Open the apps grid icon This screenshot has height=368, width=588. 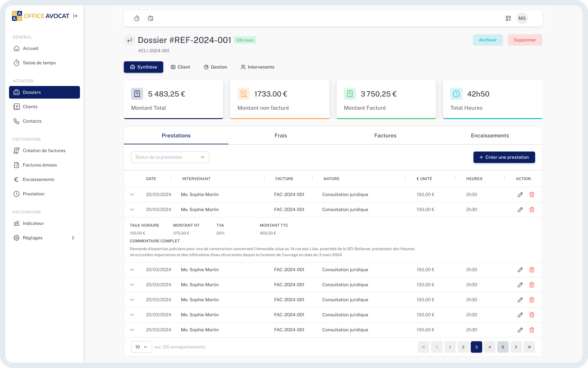pos(508,18)
